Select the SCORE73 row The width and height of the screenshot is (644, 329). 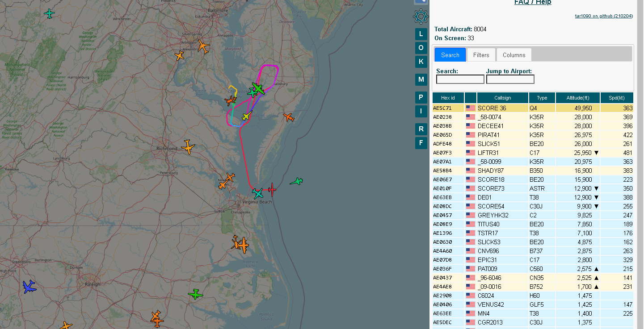tap(533, 188)
